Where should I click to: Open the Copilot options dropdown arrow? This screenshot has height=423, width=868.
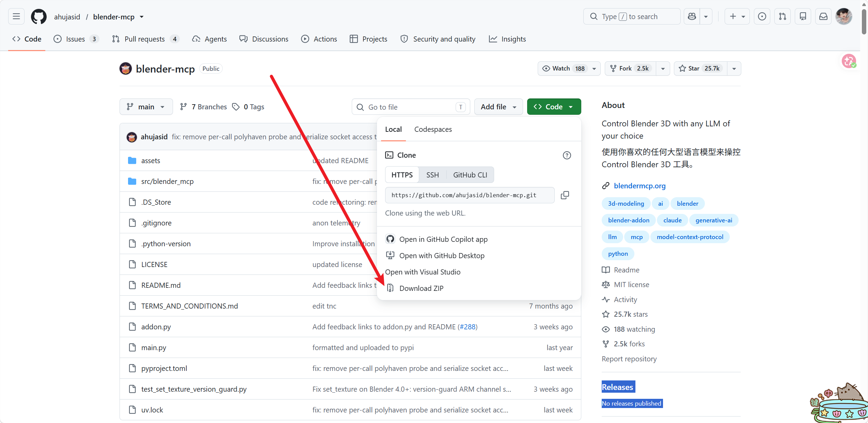coord(706,16)
